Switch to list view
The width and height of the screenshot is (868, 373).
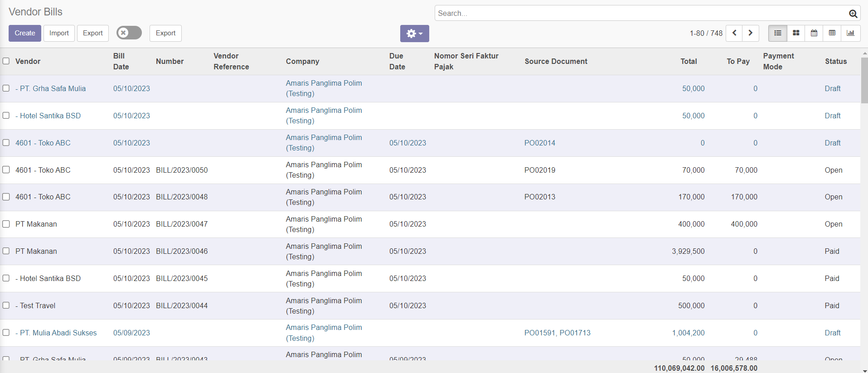coord(778,33)
